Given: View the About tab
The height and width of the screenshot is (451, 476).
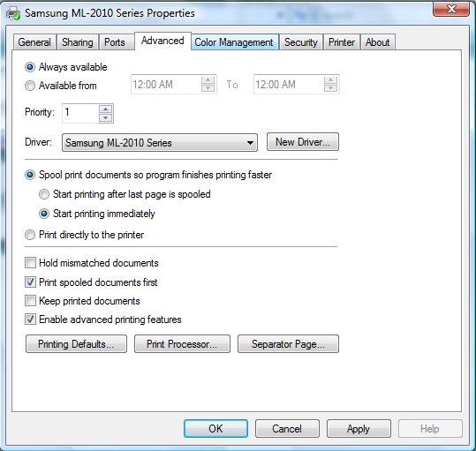Looking at the screenshot, I should [378, 41].
